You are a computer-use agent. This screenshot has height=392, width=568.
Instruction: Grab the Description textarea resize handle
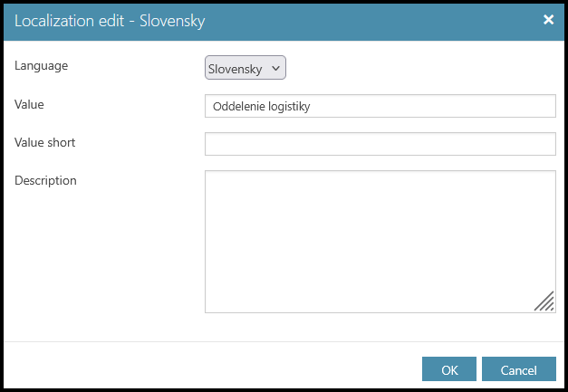click(x=544, y=302)
